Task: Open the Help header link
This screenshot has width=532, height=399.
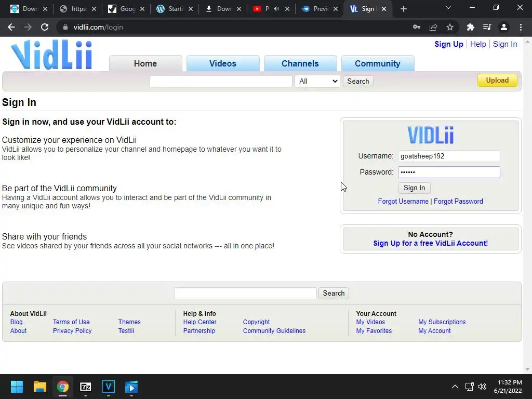Action: (478, 44)
